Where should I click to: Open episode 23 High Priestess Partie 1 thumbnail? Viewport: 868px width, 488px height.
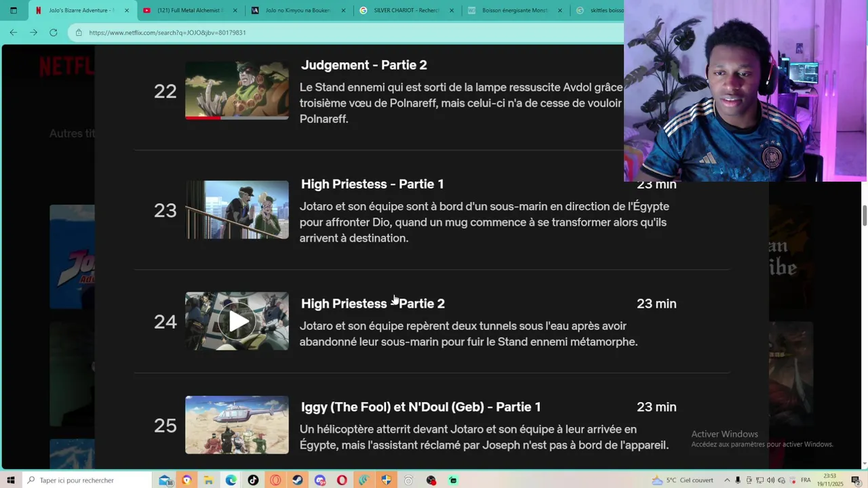(237, 209)
